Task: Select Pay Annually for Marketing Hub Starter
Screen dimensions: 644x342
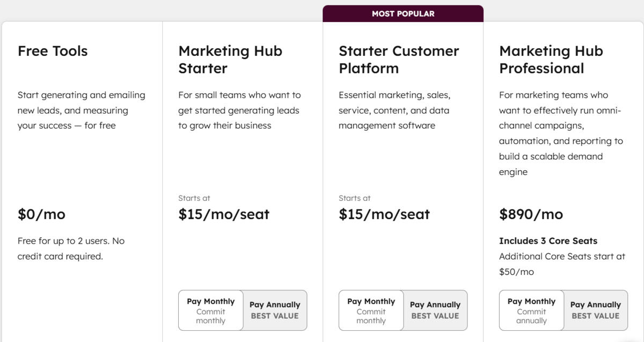Action: [275, 310]
